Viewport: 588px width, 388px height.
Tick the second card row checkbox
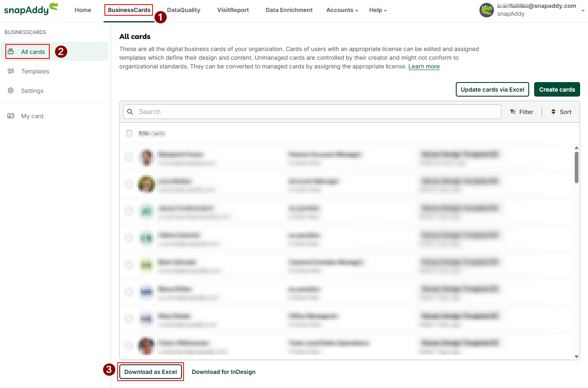click(128, 184)
